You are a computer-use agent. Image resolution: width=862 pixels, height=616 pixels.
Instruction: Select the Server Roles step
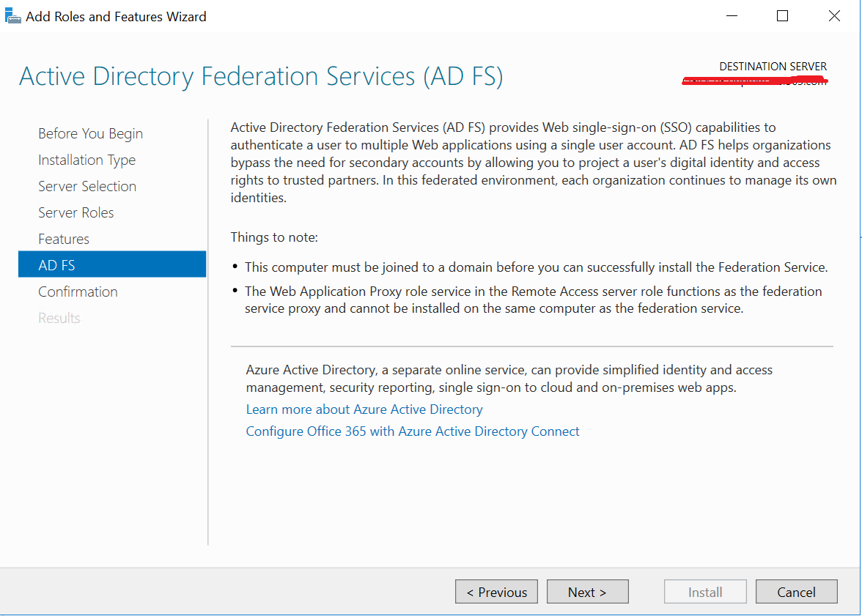click(76, 212)
